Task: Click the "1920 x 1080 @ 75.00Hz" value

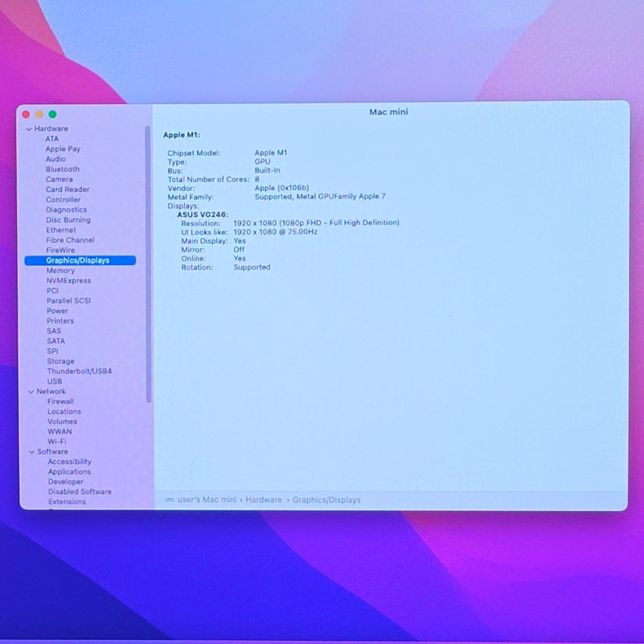Action: point(275,232)
